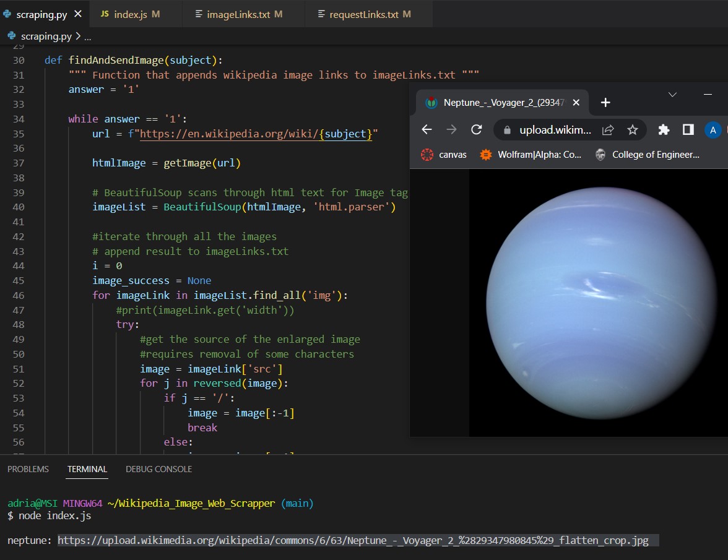The width and height of the screenshot is (728, 560).
Task: Close the Neptune browser tab
Action: click(x=576, y=103)
